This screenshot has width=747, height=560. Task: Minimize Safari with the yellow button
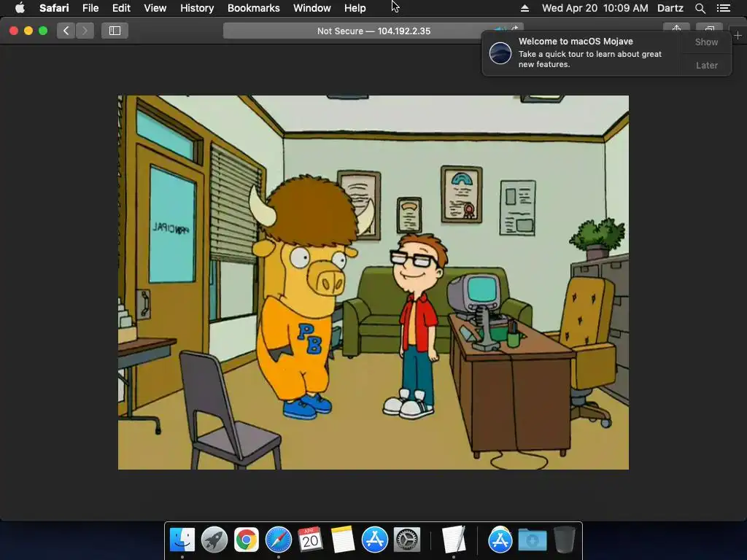28,31
